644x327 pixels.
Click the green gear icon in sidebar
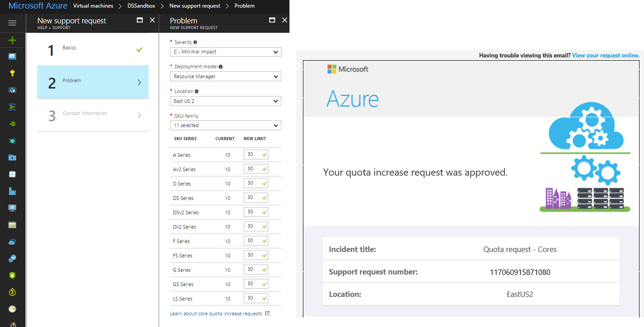(12, 124)
